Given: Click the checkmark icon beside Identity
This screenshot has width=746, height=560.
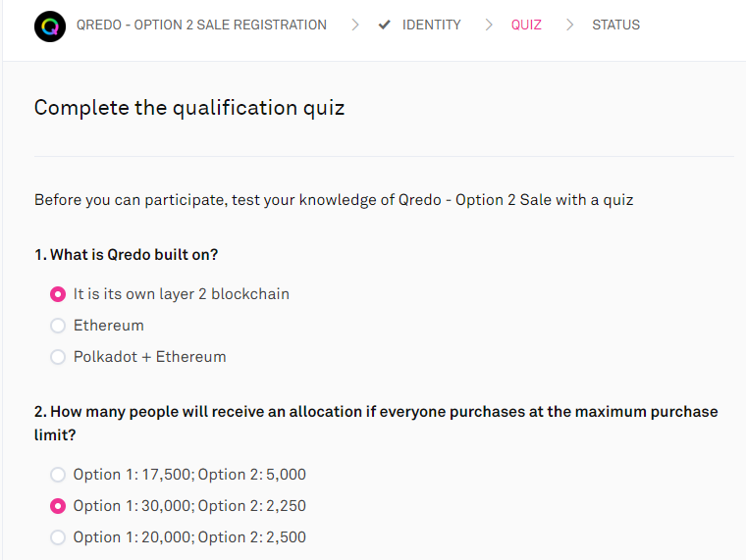Looking at the screenshot, I should pos(384,25).
